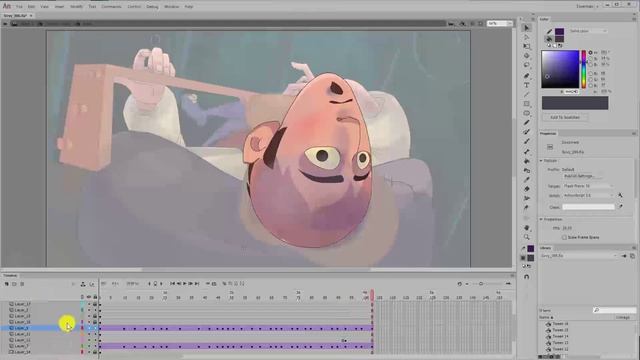
Task: Toggle lock all layers padlock header
Action: (95, 297)
